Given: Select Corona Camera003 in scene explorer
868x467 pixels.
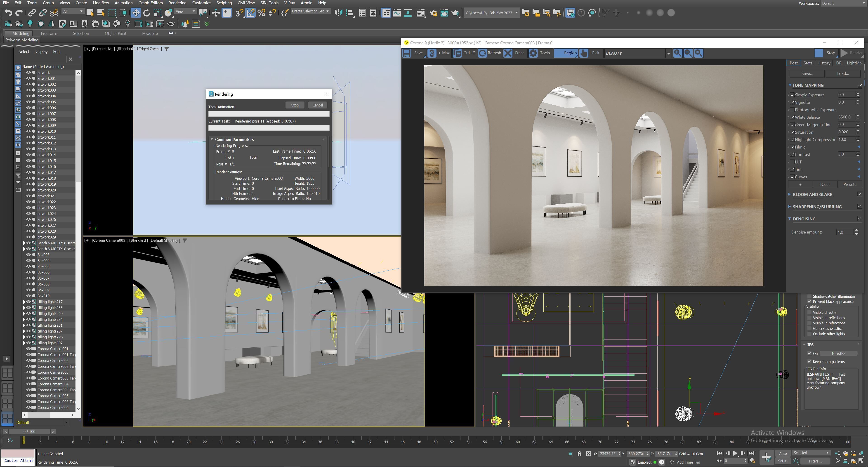Looking at the screenshot, I should click(53, 373).
